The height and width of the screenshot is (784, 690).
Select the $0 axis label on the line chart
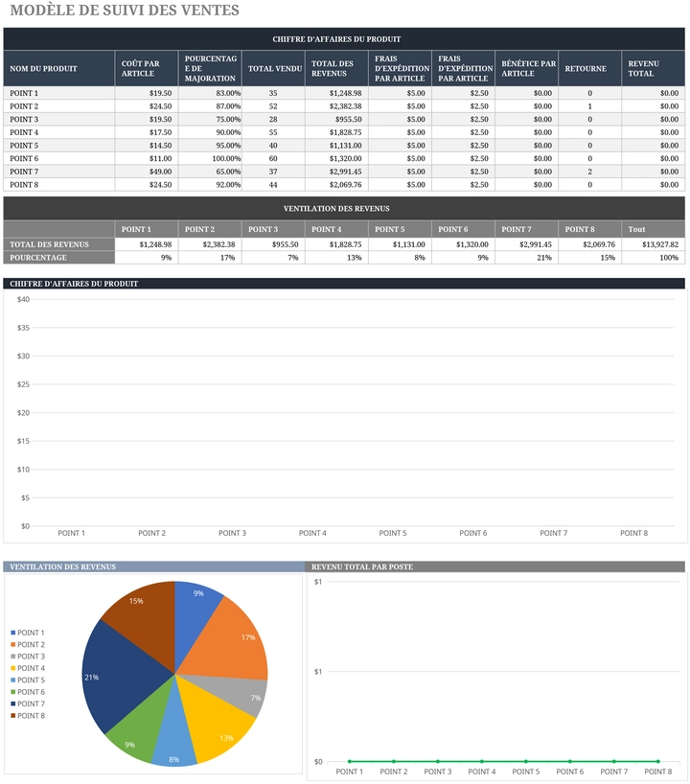pyautogui.click(x=318, y=762)
